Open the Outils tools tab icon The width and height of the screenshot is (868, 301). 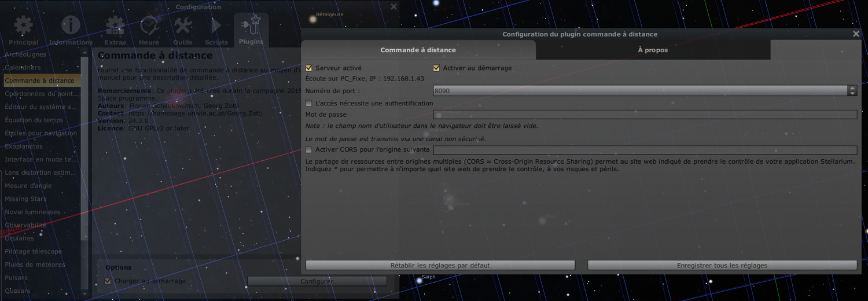(183, 30)
